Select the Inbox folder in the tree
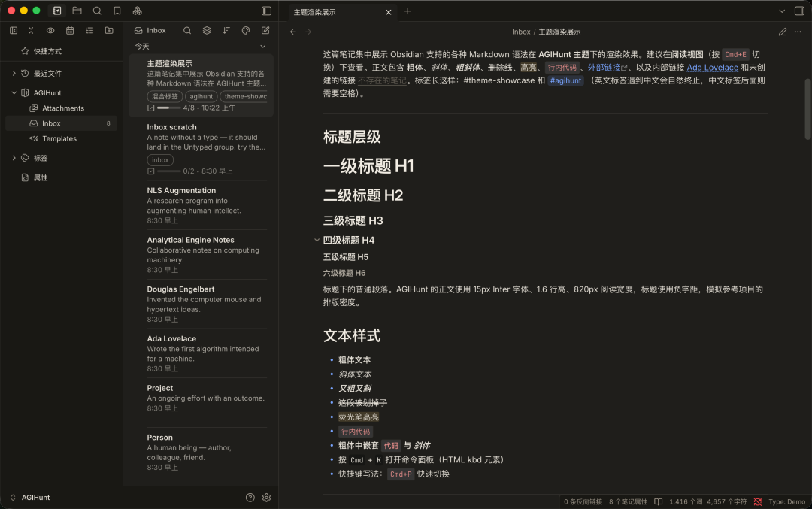Screen dimensions: 812x509 pos(61,123)
